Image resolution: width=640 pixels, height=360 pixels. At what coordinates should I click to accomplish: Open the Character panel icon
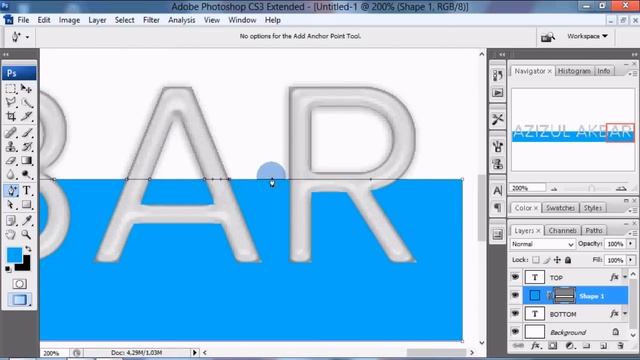[498, 190]
